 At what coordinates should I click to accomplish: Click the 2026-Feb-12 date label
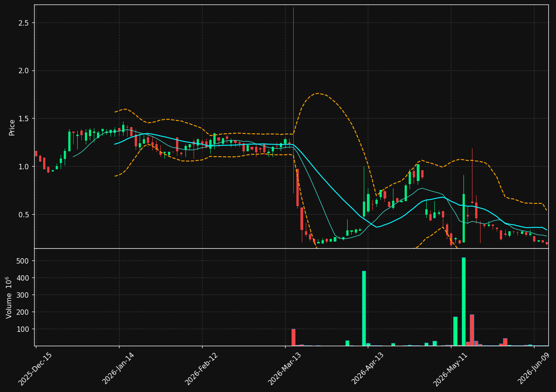[201, 369]
